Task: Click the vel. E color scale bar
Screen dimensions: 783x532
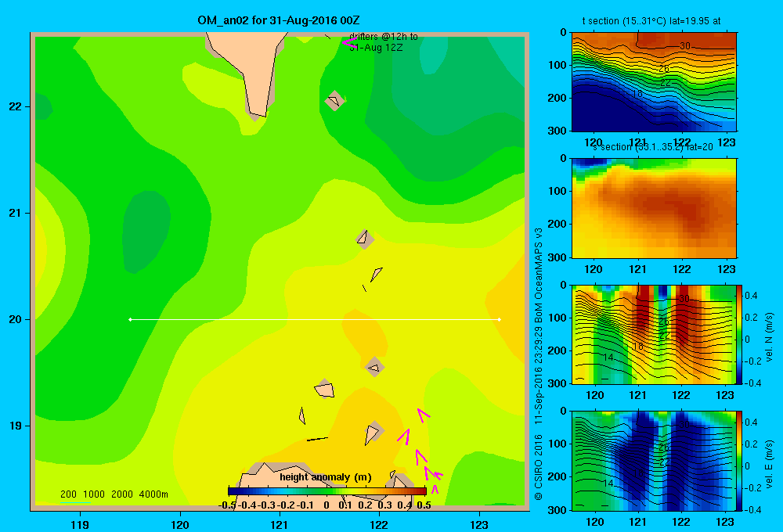Action: click(x=740, y=461)
